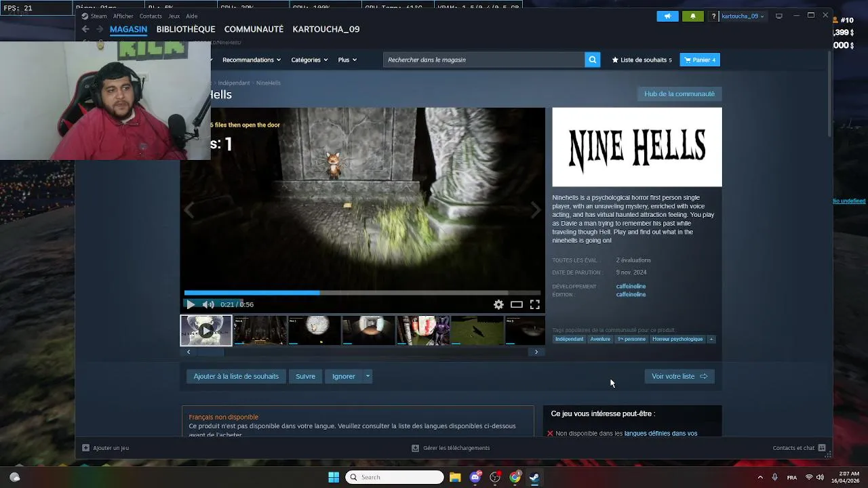Open the publisher caffeineline link
Image resolution: width=868 pixels, height=488 pixels.
tap(631, 294)
